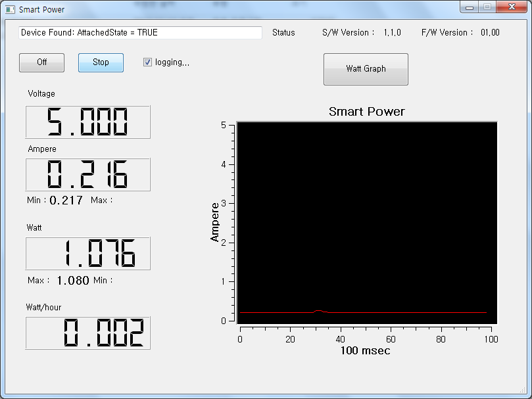Minimize the Smart Power window
This screenshot has width=532, height=399.
click(469, 7)
